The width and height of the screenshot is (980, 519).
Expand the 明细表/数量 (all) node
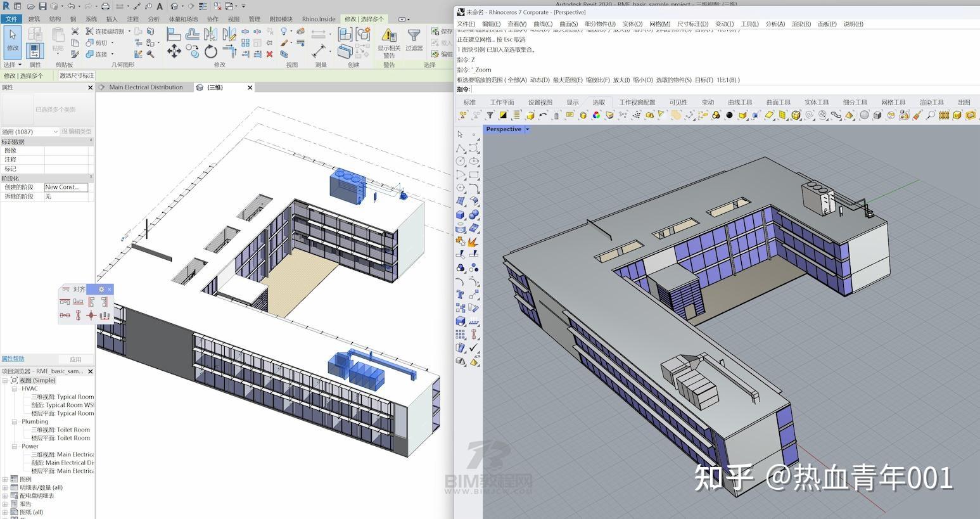pyautogui.click(x=5, y=487)
